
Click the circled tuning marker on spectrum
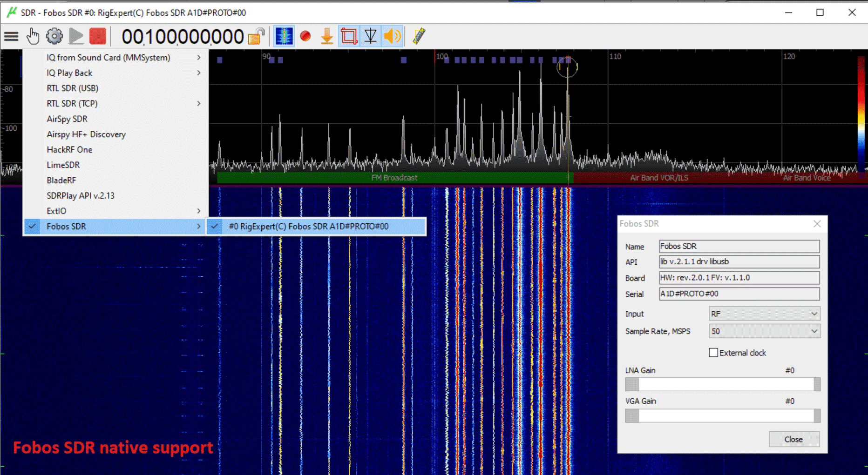coord(568,67)
